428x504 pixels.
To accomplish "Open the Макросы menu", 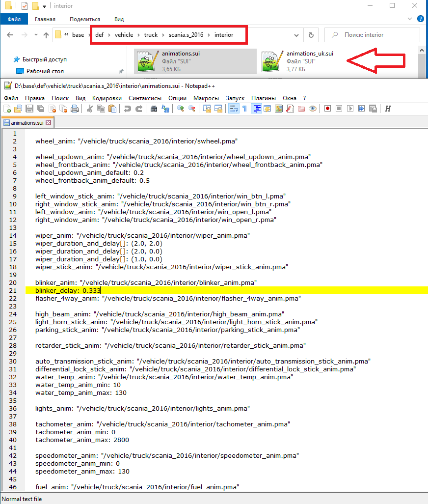I will (x=206, y=98).
